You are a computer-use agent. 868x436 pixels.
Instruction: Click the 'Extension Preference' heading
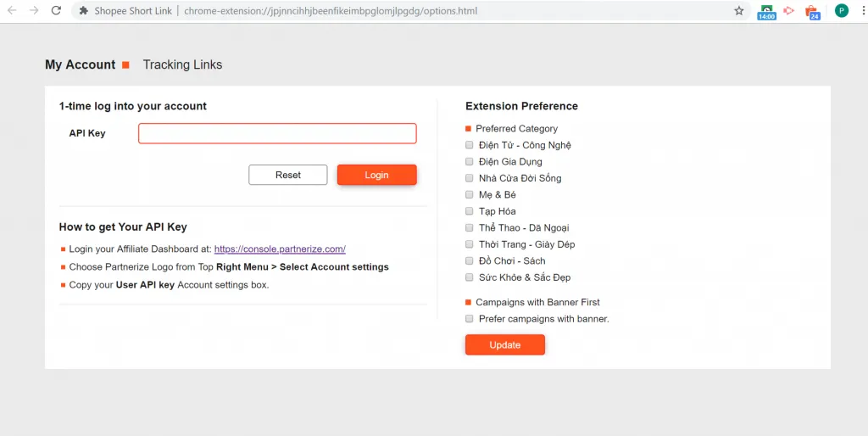point(521,106)
